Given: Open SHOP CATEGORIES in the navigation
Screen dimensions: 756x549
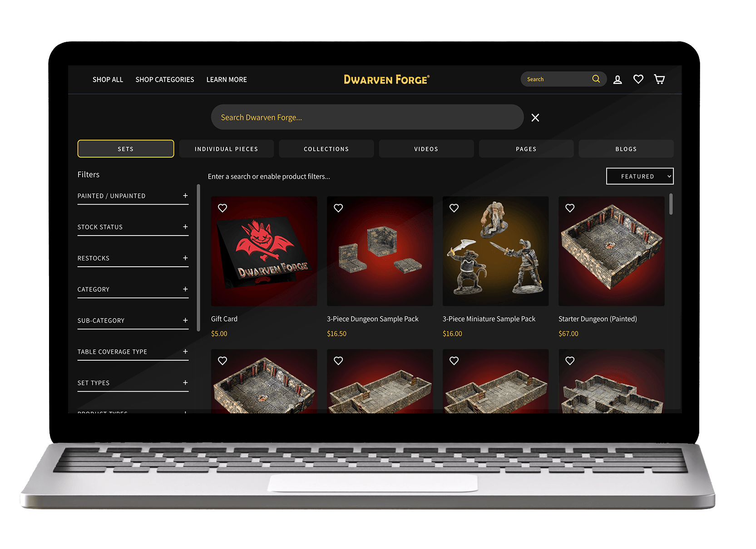Looking at the screenshot, I should point(164,79).
